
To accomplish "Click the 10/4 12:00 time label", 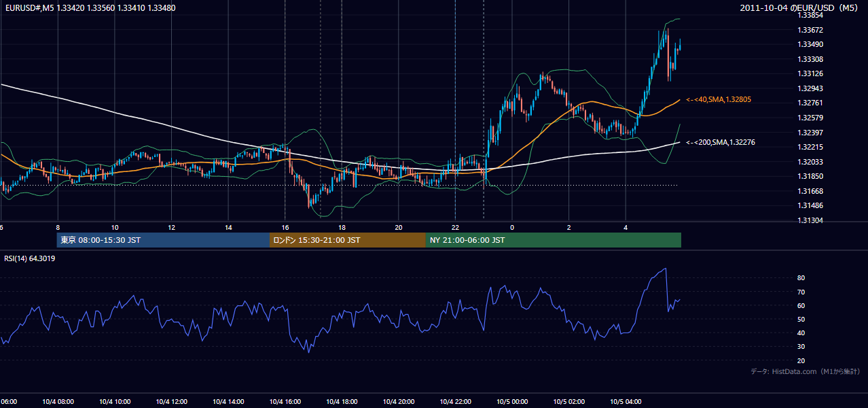I will click(171, 402).
